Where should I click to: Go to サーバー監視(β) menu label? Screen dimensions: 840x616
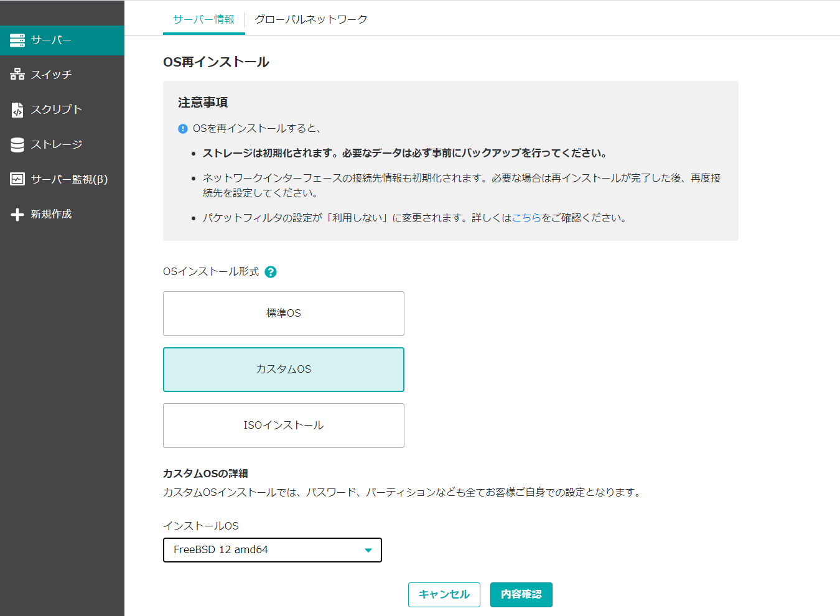point(69,179)
